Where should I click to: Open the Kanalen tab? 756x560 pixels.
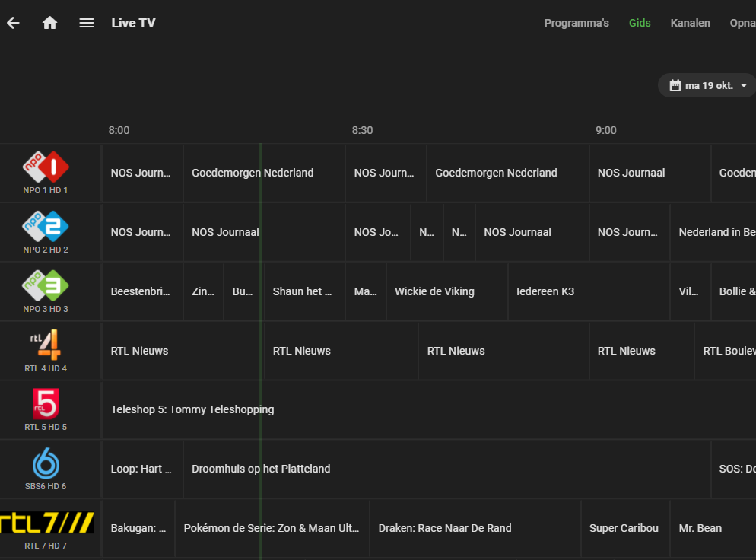pyautogui.click(x=690, y=23)
